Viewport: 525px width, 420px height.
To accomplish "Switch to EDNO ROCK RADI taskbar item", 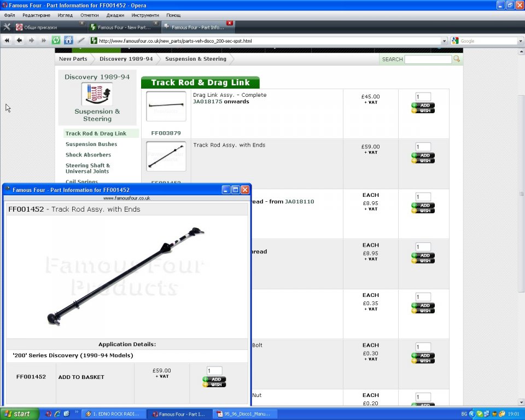I will click(113, 414).
